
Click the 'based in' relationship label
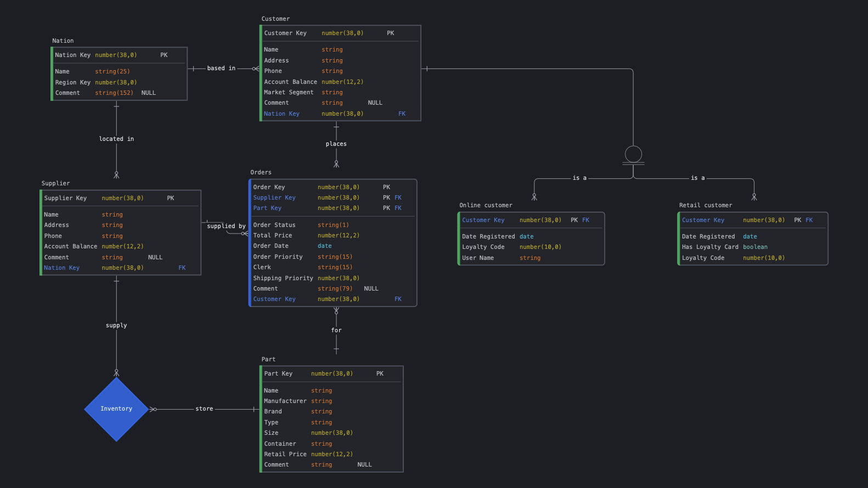221,69
